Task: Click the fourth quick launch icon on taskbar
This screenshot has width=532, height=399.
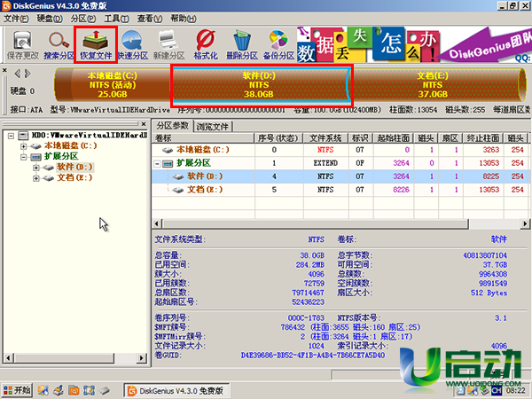Action: (x=89, y=390)
